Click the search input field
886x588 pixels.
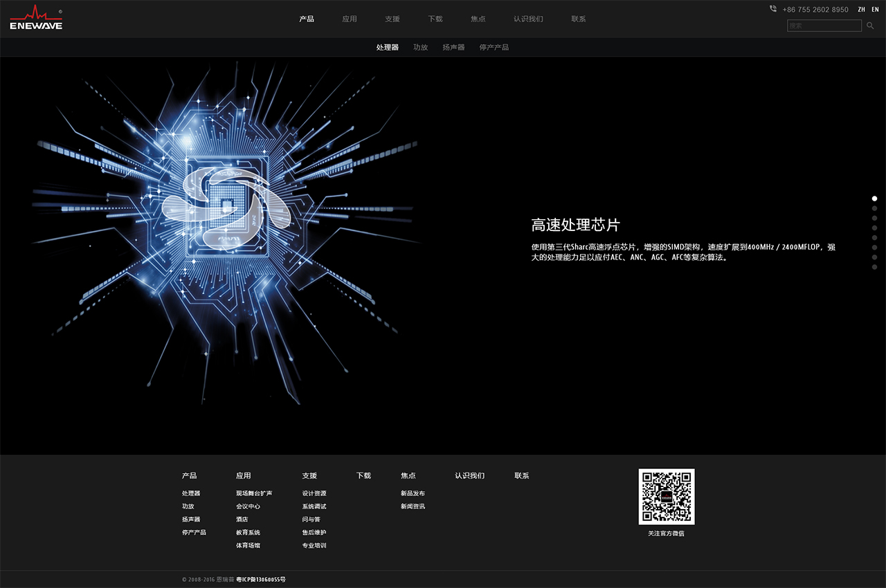click(x=825, y=26)
